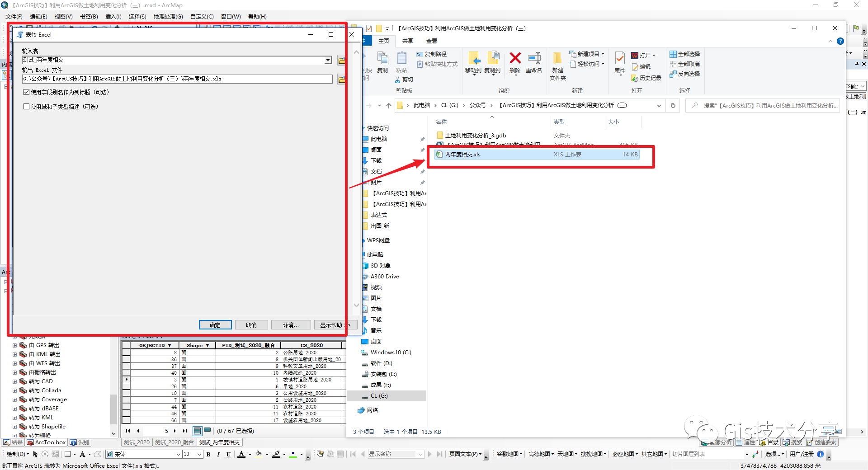868x470 pixels.
Task: Select the 两年度相交.xls file
Action: [x=537, y=155]
